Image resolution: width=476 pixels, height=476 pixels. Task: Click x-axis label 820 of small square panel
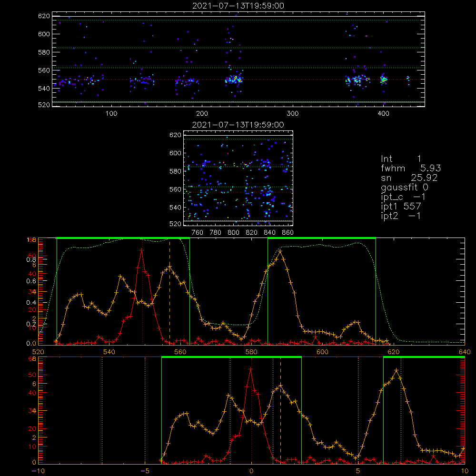(x=252, y=233)
